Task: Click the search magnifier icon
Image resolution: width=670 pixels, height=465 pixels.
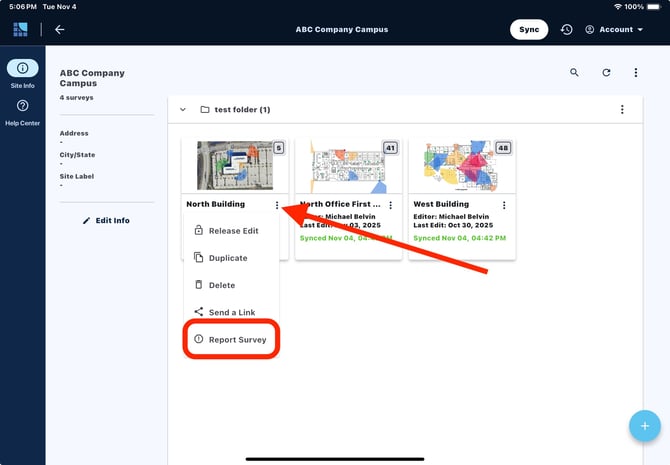Action: pos(574,73)
